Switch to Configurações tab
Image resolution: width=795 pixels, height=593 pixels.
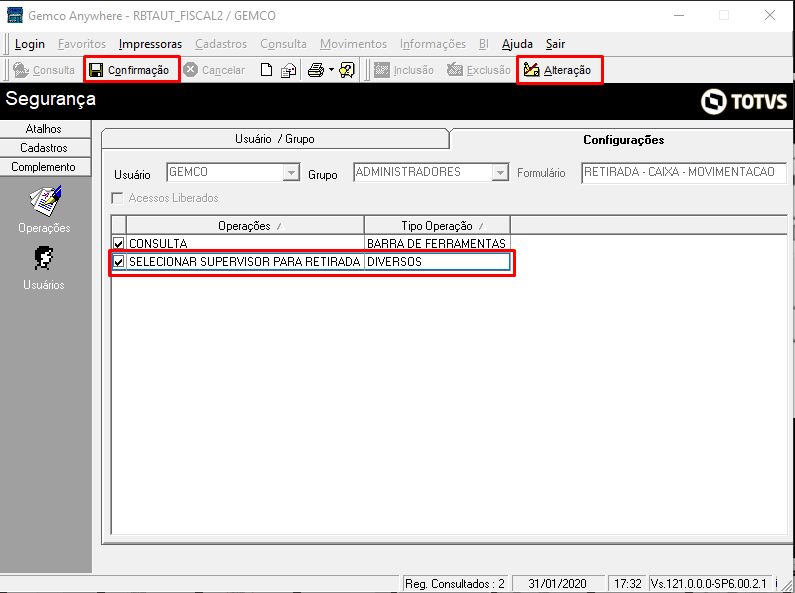click(623, 140)
